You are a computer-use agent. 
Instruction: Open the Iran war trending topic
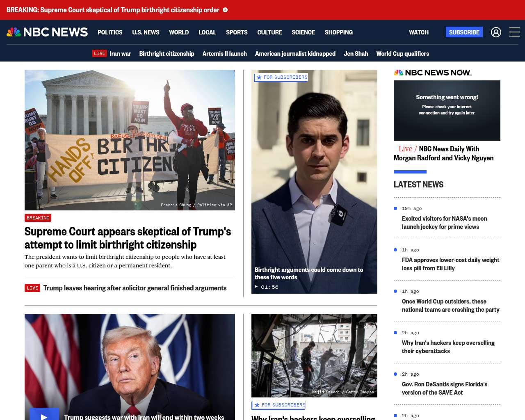[x=120, y=53]
